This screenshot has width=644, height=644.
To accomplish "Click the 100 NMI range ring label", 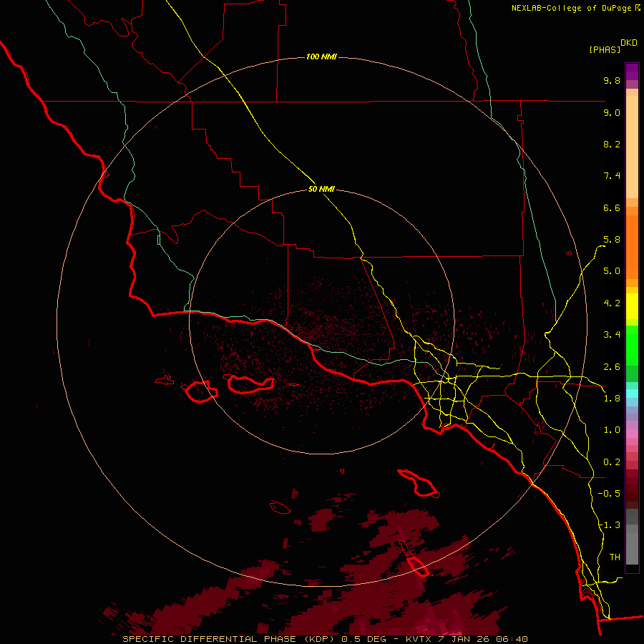I will 321,57.
